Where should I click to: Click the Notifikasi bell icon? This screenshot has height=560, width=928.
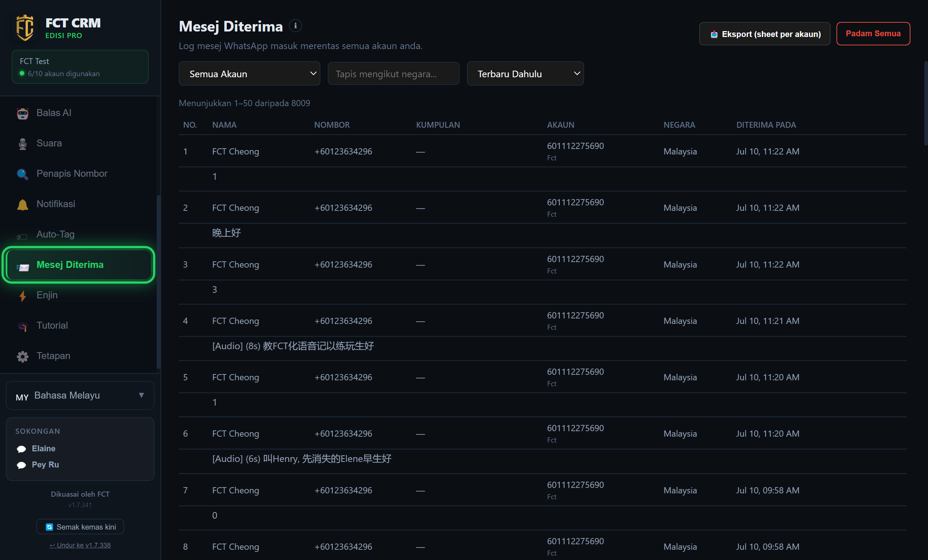tap(23, 204)
